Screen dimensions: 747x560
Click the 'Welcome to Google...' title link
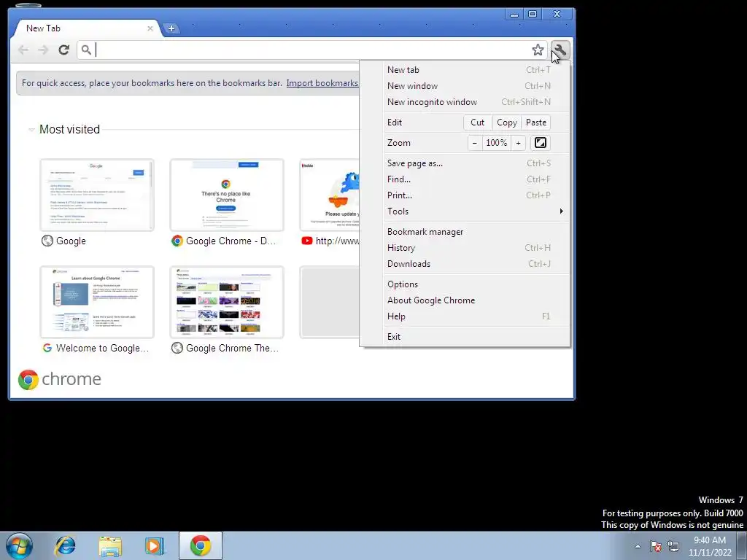(102, 348)
